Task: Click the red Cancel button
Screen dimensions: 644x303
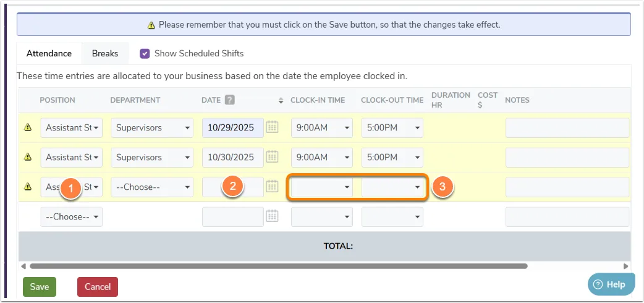Action: [x=98, y=287]
